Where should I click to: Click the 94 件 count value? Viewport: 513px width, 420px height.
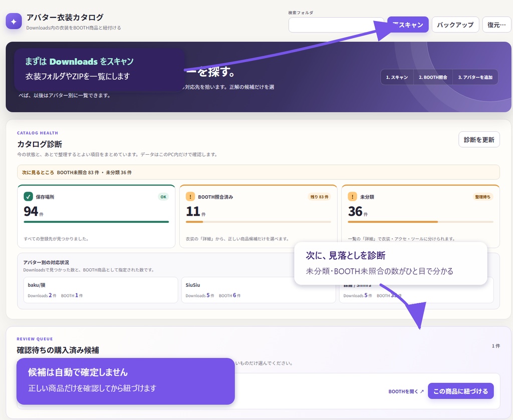click(x=34, y=211)
